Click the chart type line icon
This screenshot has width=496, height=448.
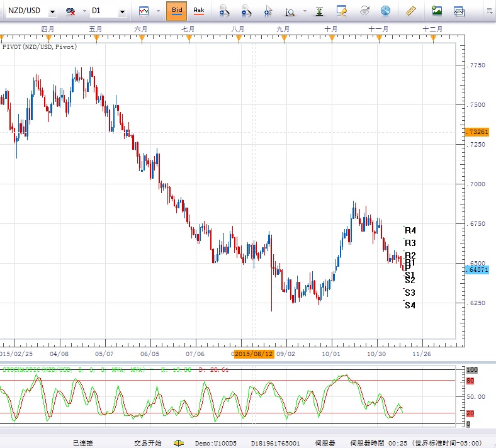(x=144, y=11)
